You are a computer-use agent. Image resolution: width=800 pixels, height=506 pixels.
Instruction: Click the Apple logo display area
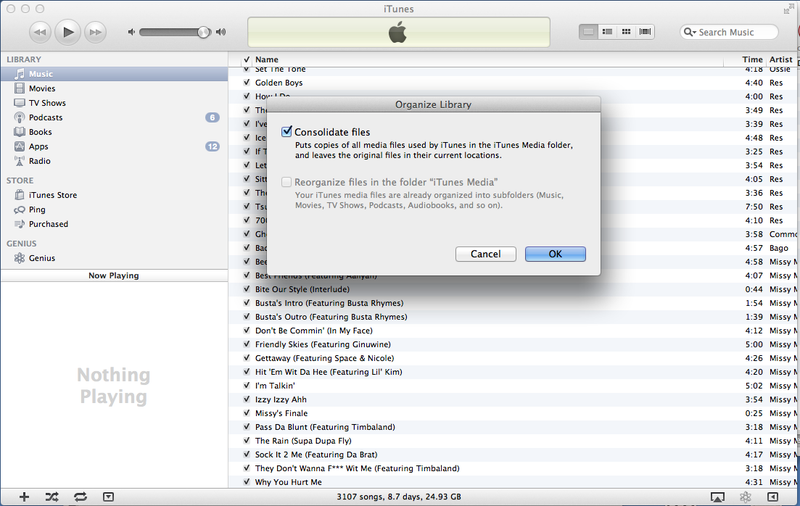[x=398, y=32]
